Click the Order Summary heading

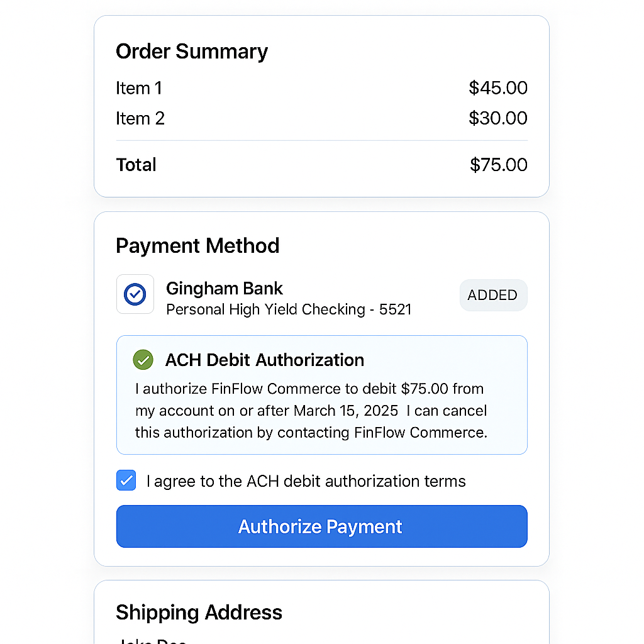point(192,52)
